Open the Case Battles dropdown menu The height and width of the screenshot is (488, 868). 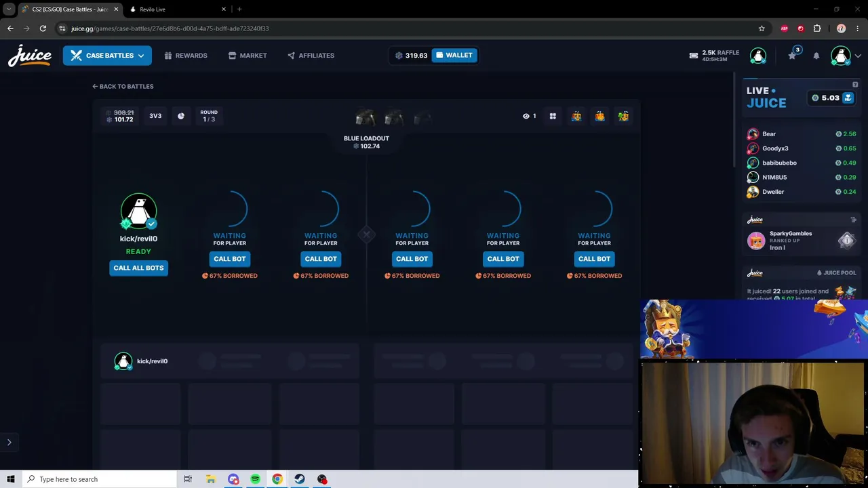point(107,56)
